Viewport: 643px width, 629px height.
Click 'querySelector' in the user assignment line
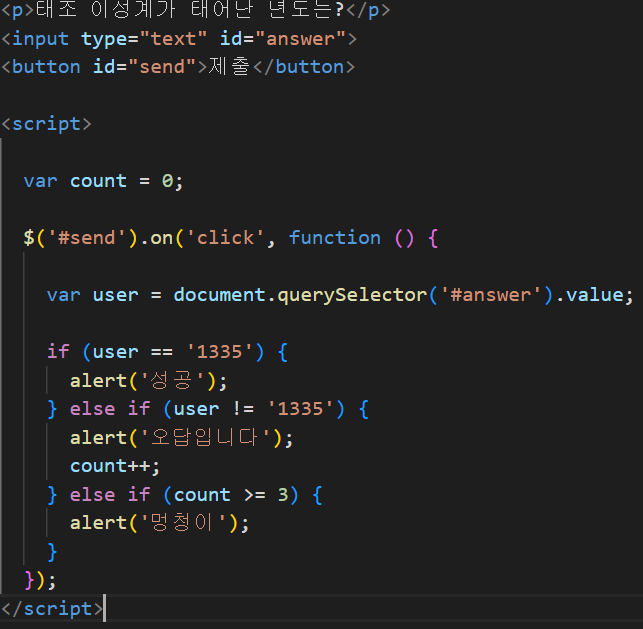[353, 295]
